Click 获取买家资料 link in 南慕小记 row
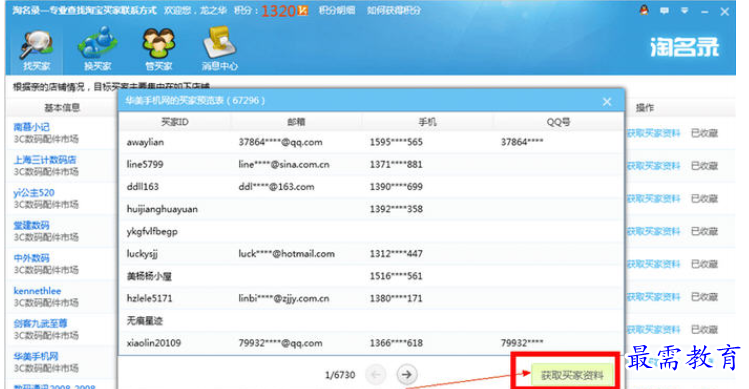749x389 pixels. pos(653,133)
